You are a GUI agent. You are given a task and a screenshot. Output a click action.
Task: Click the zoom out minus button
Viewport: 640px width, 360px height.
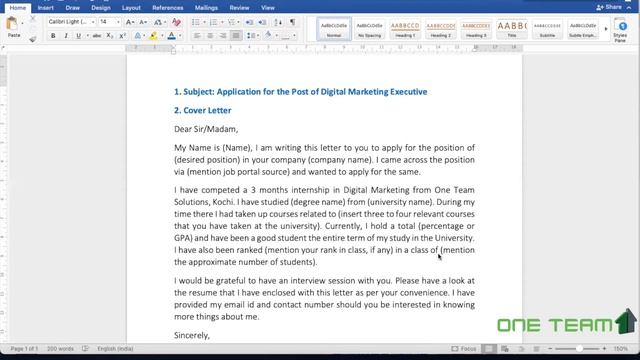pyautogui.click(x=550, y=349)
